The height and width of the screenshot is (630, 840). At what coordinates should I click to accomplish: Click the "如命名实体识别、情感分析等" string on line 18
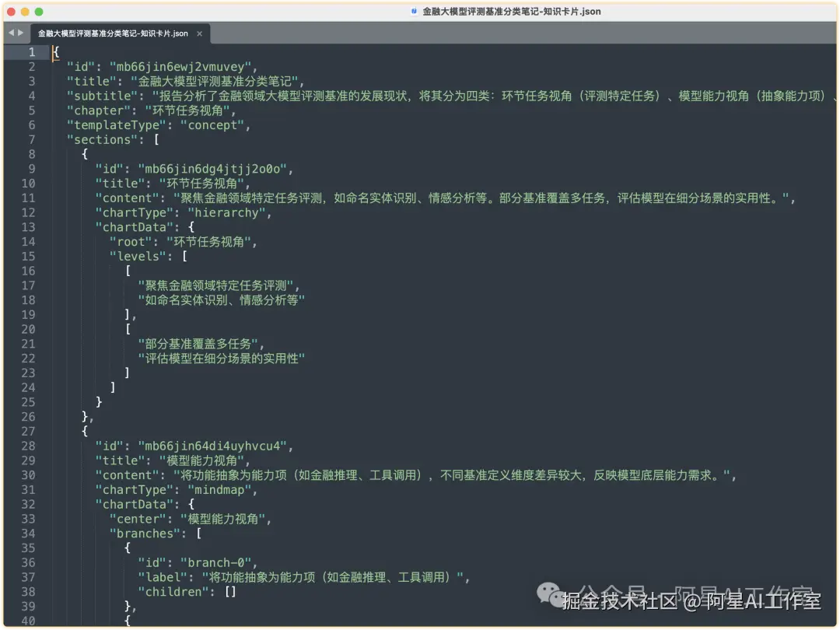click(x=221, y=300)
